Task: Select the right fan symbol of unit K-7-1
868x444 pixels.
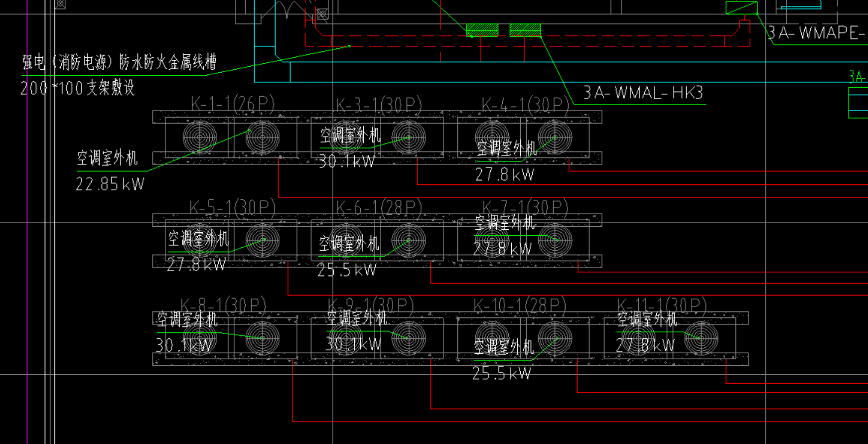Action: (555, 240)
